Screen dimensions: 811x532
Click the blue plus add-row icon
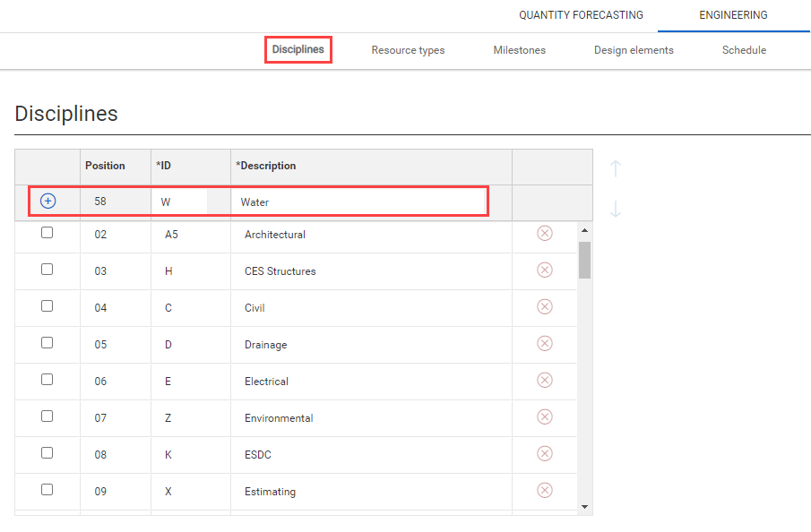point(48,202)
